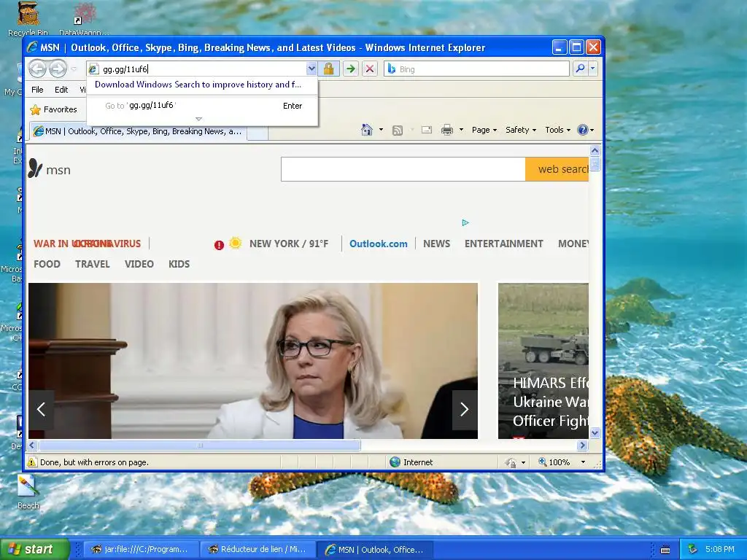Open the DataWagon desktop shortcut

point(84,19)
